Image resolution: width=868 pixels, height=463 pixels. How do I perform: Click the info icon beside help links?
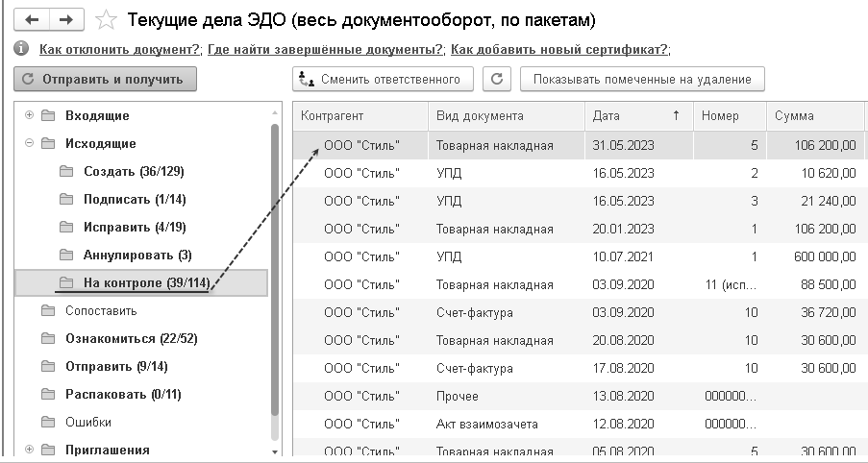coord(21,49)
